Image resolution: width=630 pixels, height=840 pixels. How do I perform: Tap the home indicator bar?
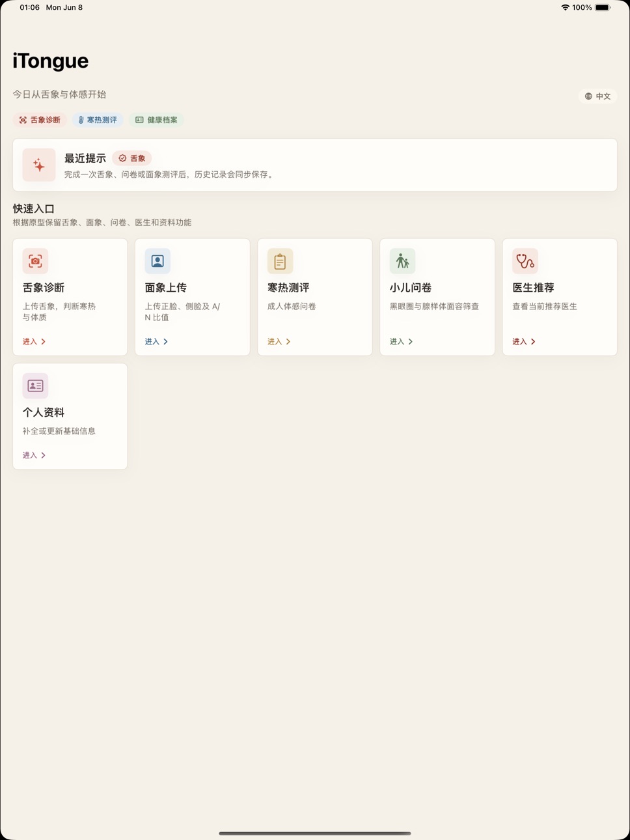(x=315, y=833)
